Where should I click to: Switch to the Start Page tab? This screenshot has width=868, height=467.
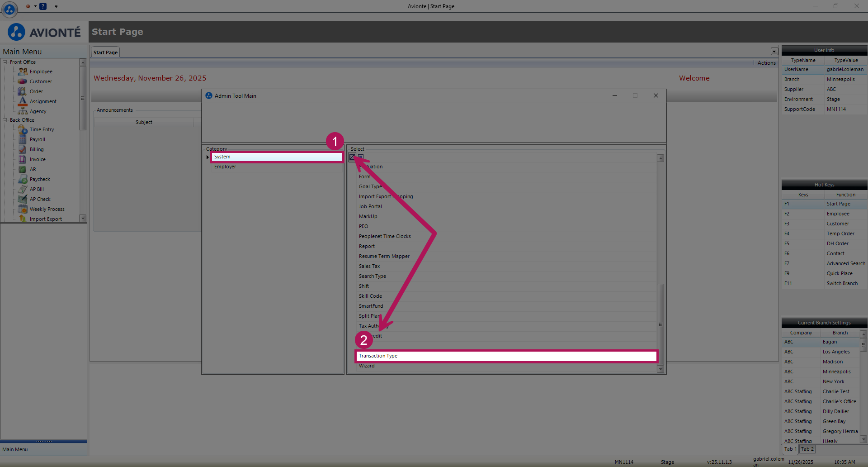tap(105, 52)
